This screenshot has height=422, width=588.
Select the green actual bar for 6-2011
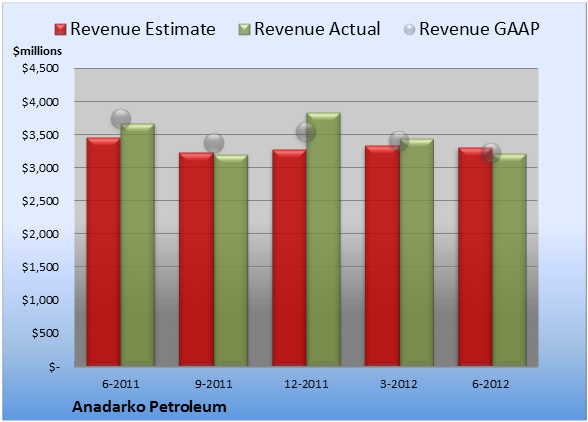click(138, 245)
